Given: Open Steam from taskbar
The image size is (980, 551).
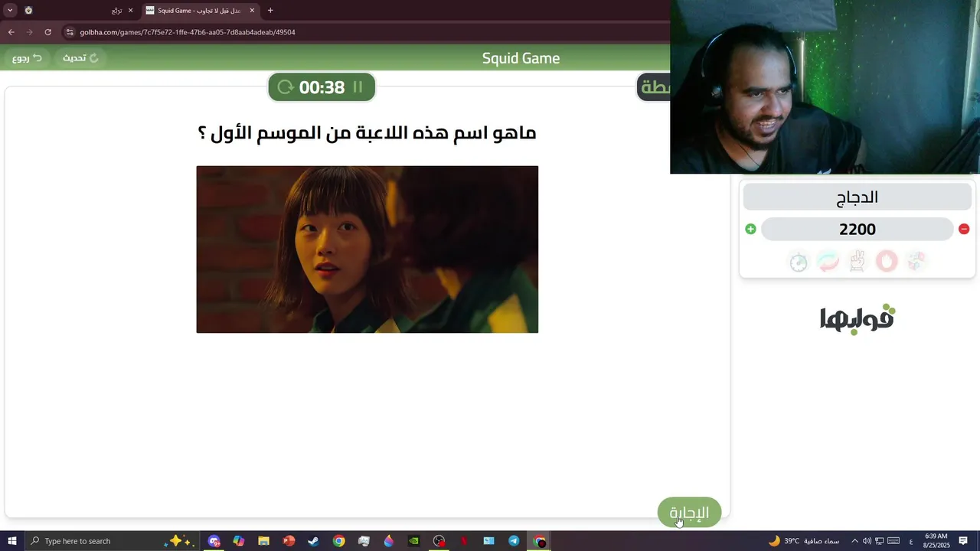Looking at the screenshot, I should tap(313, 541).
